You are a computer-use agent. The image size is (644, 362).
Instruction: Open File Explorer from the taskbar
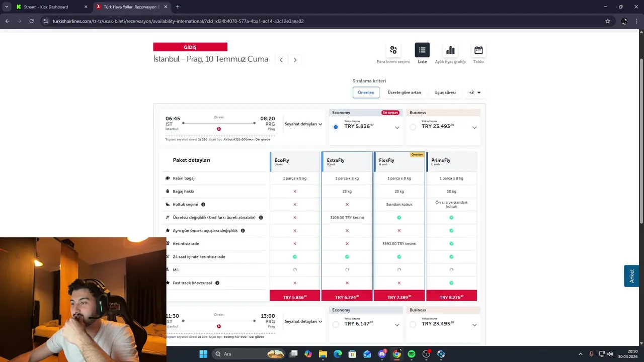[323, 354]
